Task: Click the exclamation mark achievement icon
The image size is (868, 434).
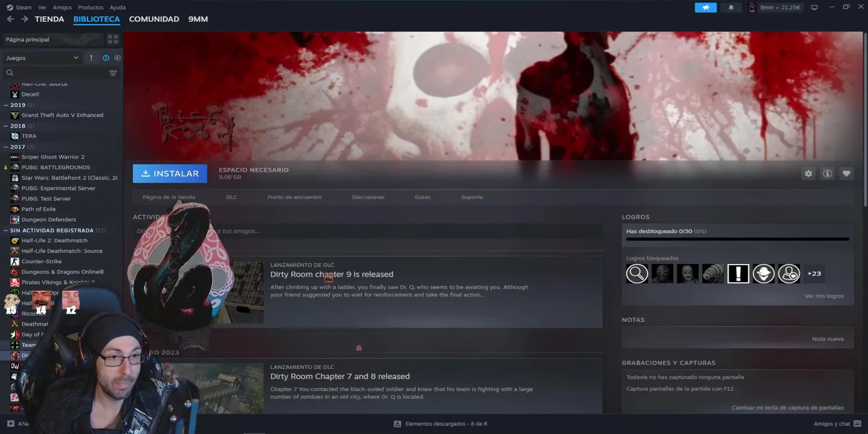Action: (x=738, y=273)
